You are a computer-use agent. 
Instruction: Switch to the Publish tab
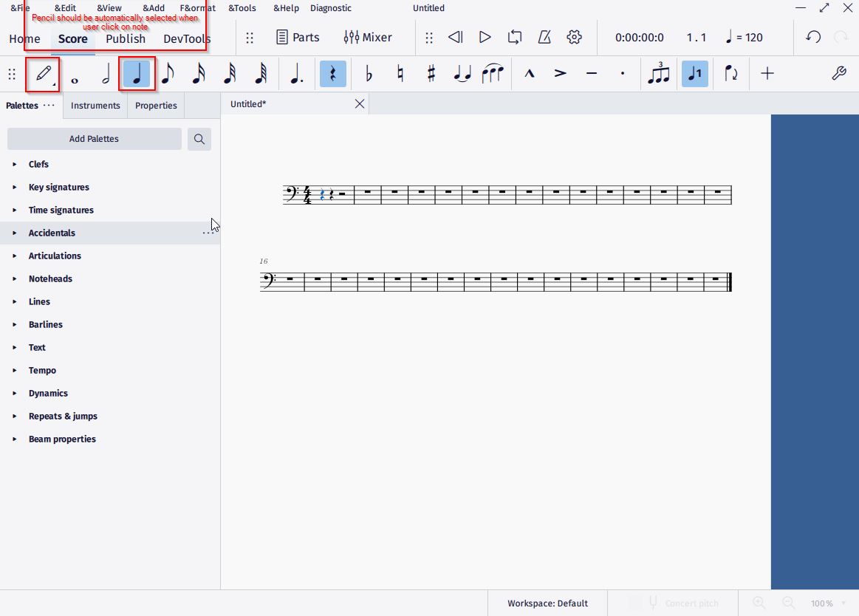click(126, 38)
